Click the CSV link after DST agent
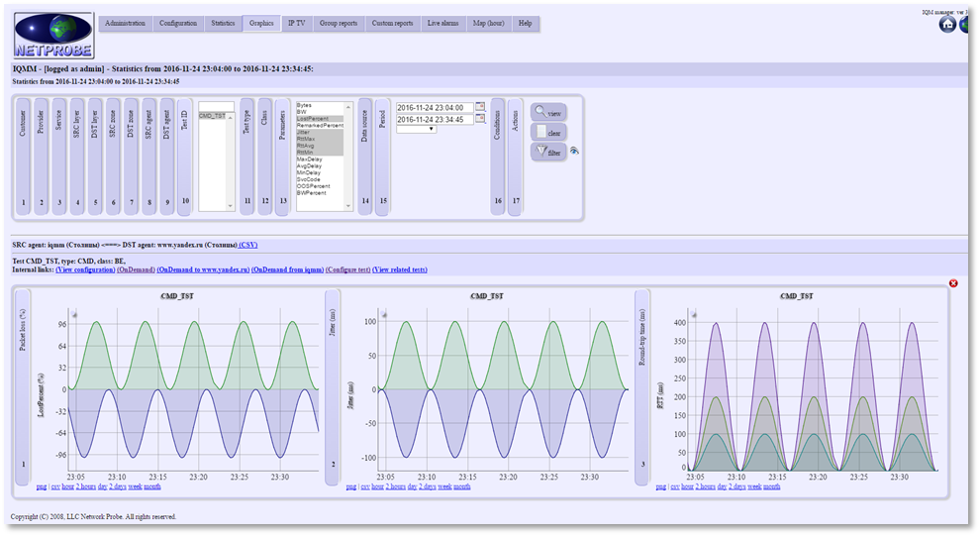The width and height of the screenshot is (980, 536). coord(248,245)
